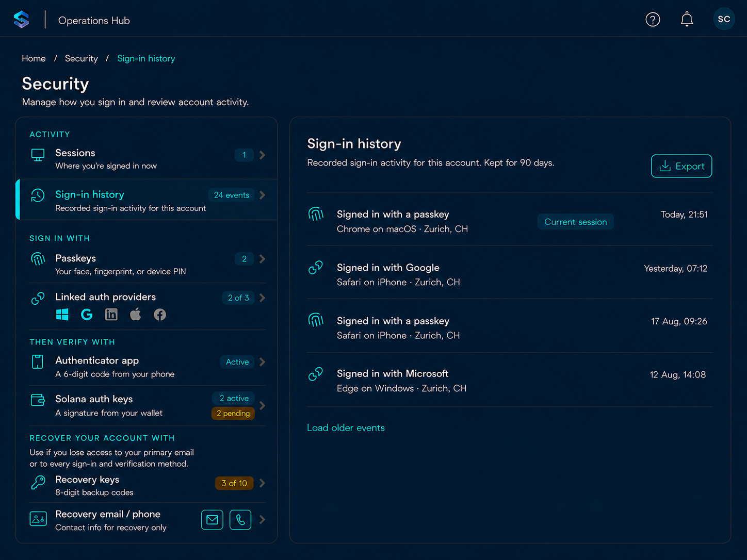Select 'Signed in with Google' event title
Image resolution: width=747 pixels, height=560 pixels.
pos(388,268)
